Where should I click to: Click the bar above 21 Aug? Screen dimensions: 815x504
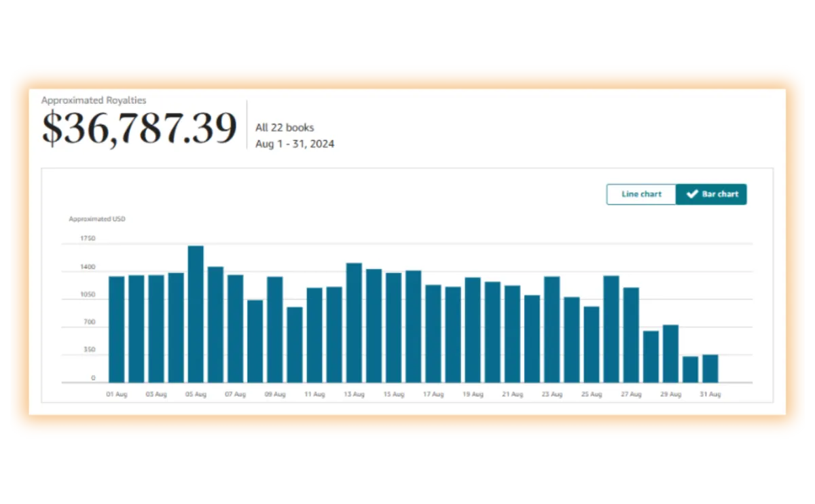pos(512,334)
